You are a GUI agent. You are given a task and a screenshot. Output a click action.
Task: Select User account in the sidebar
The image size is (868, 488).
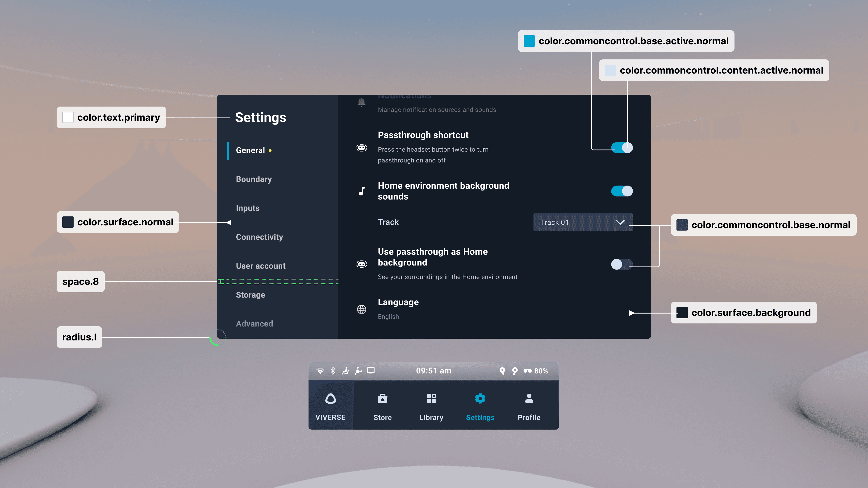(x=261, y=266)
